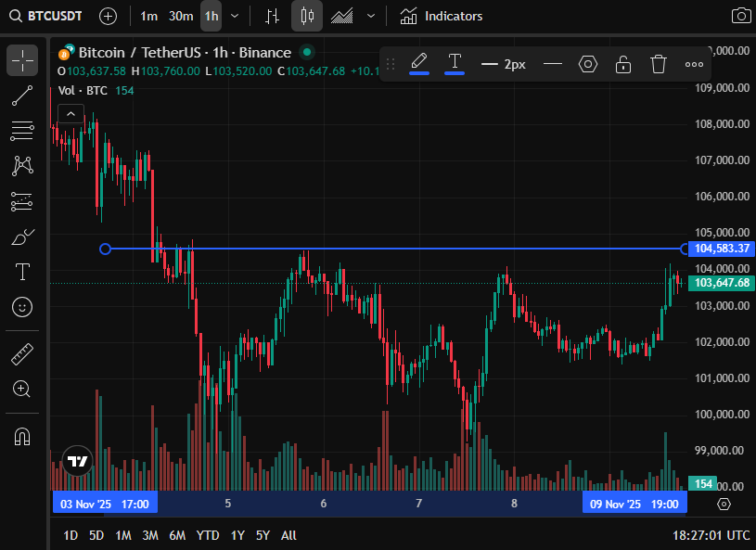Lock the selected horizontal line
756x550 pixels.
[623, 64]
